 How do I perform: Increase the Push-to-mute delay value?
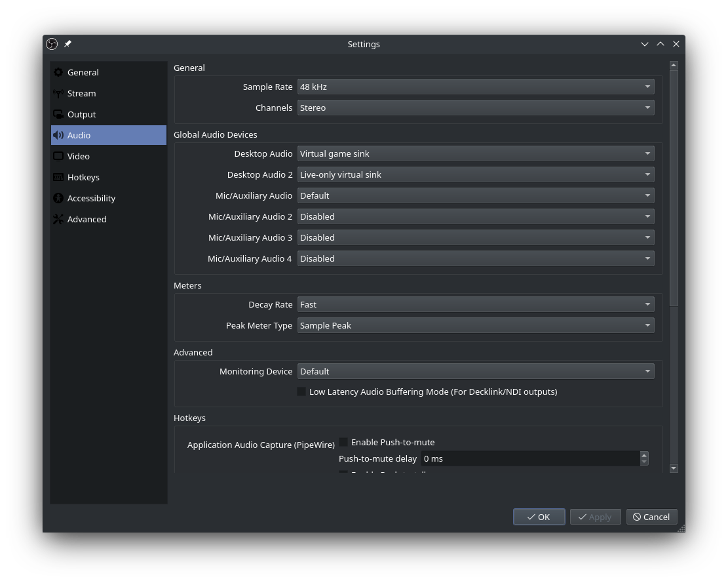[644, 455]
